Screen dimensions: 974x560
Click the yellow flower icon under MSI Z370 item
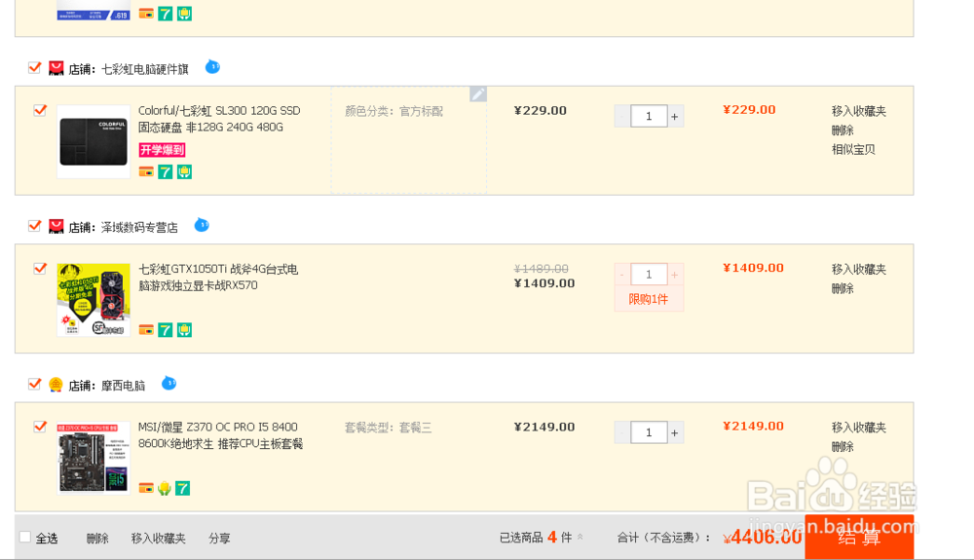click(x=164, y=489)
